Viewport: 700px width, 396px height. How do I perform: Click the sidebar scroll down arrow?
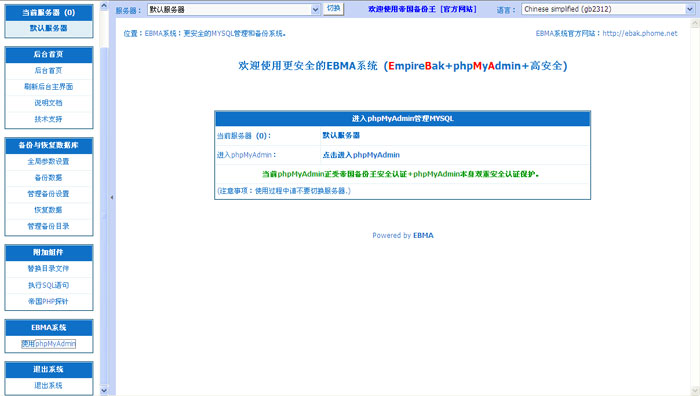pos(104,390)
